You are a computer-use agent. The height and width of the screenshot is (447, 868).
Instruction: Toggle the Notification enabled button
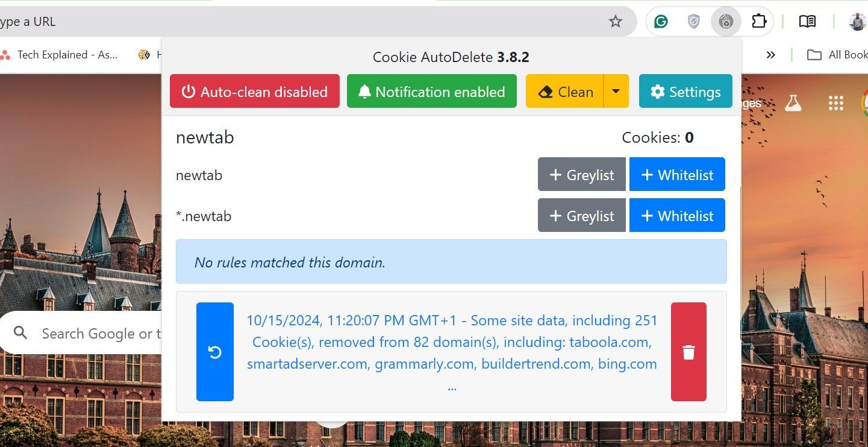tap(432, 92)
